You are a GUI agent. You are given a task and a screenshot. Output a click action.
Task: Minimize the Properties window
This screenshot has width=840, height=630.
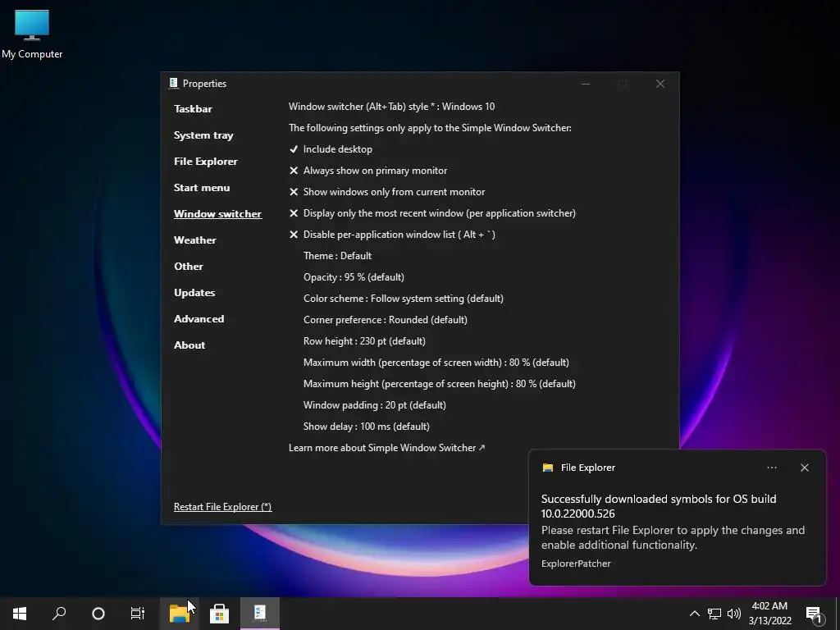pyautogui.click(x=586, y=84)
